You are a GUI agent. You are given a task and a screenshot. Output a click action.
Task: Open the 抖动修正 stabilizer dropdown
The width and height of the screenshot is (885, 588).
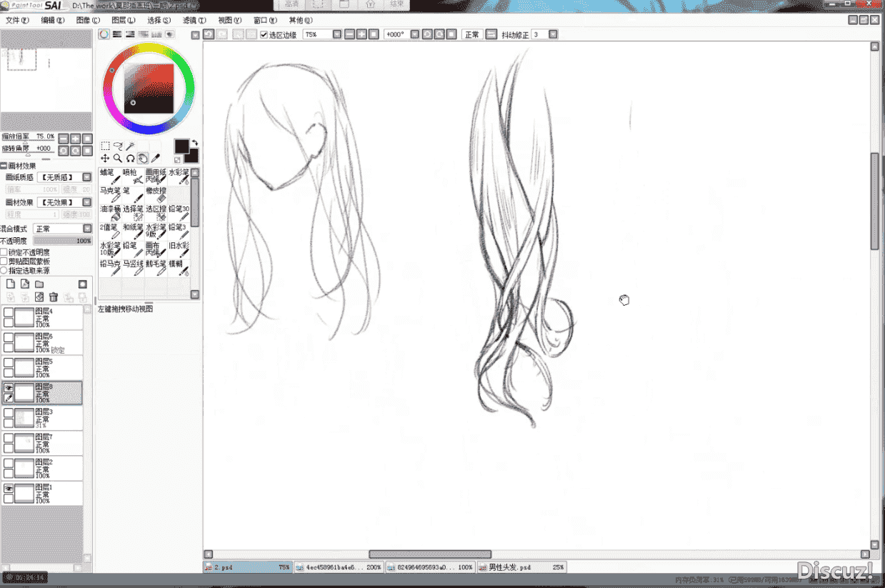click(553, 34)
